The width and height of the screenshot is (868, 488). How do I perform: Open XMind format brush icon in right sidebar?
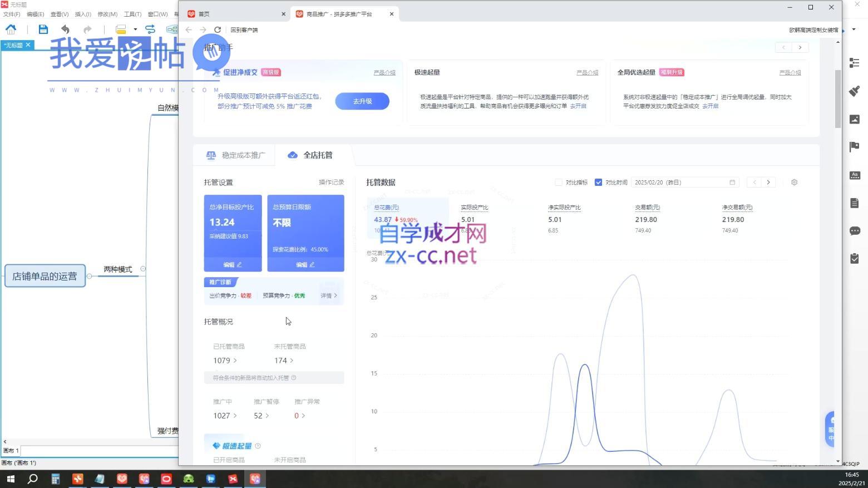(855, 91)
